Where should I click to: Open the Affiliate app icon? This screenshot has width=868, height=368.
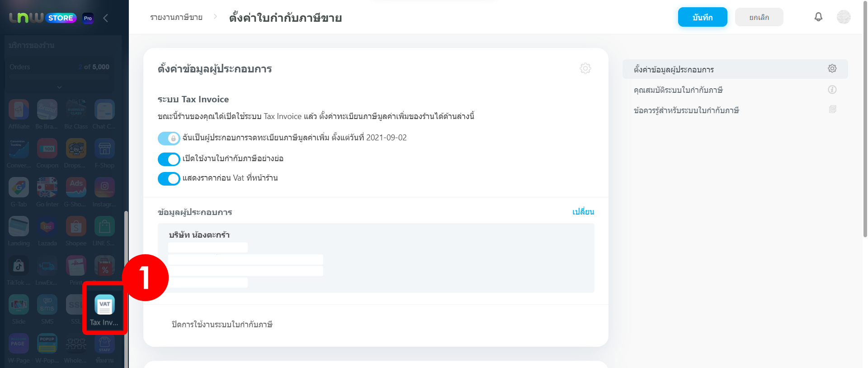19,110
